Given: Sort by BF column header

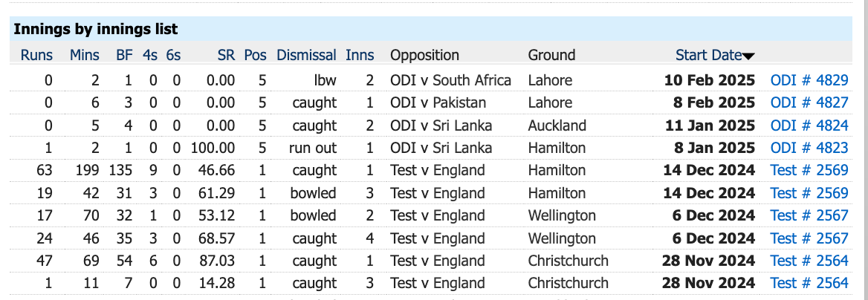Looking at the screenshot, I should (x=124, y=55).
